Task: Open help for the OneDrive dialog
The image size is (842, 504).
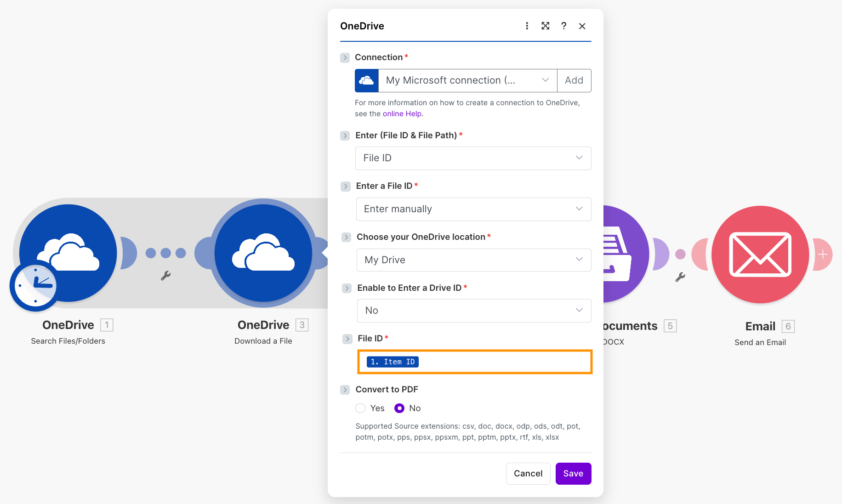Action: pos(564,26)
